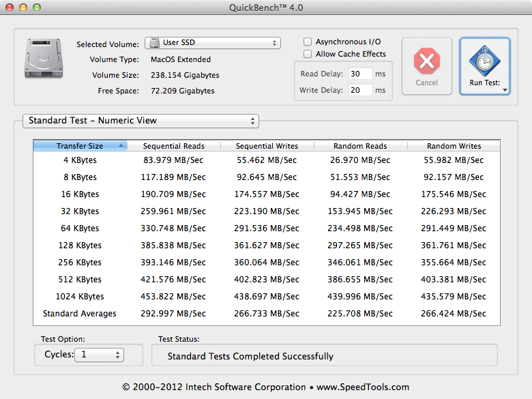Screen dimensions: 532x399
Task: Select the Standard Averages row label
Action: point(80,314)
